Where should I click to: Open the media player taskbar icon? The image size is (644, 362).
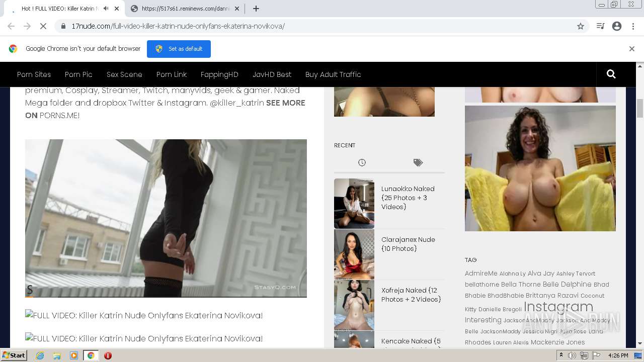point(74,355)
